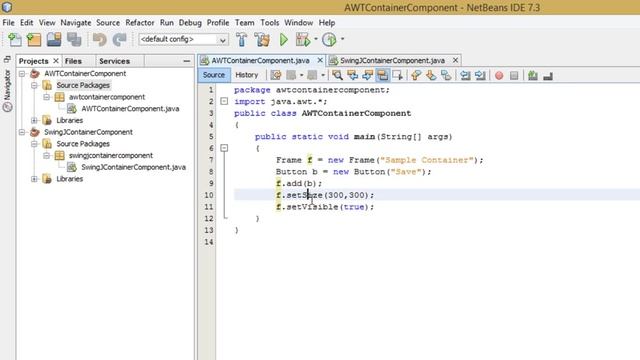
Task: Minimize the Projects window group
Action: [x=187, y=61]
